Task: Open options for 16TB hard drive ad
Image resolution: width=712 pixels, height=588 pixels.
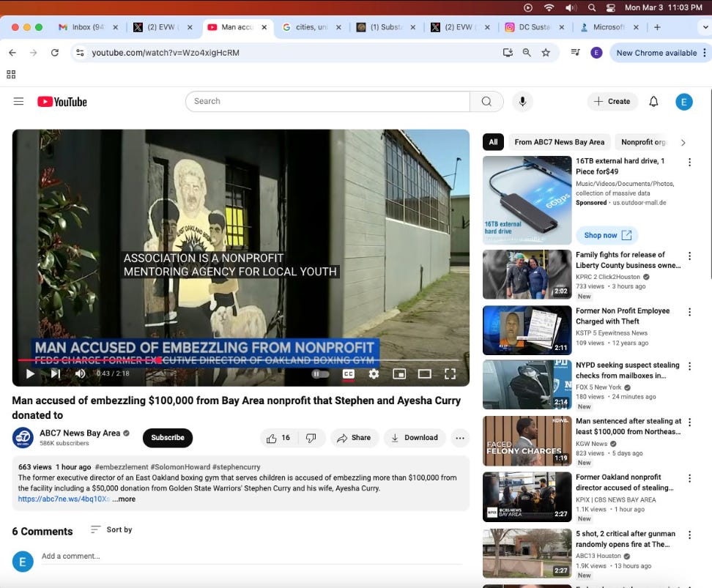Action: (689, 162)
